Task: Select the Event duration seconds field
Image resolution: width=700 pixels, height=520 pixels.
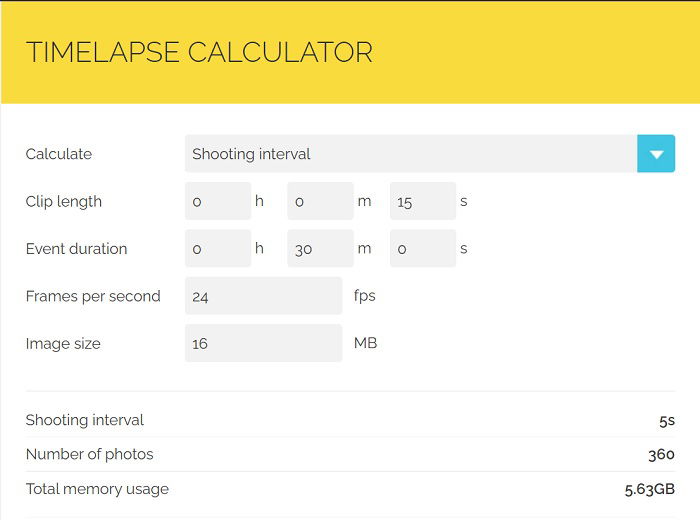Action: click(x=423, y=248)
